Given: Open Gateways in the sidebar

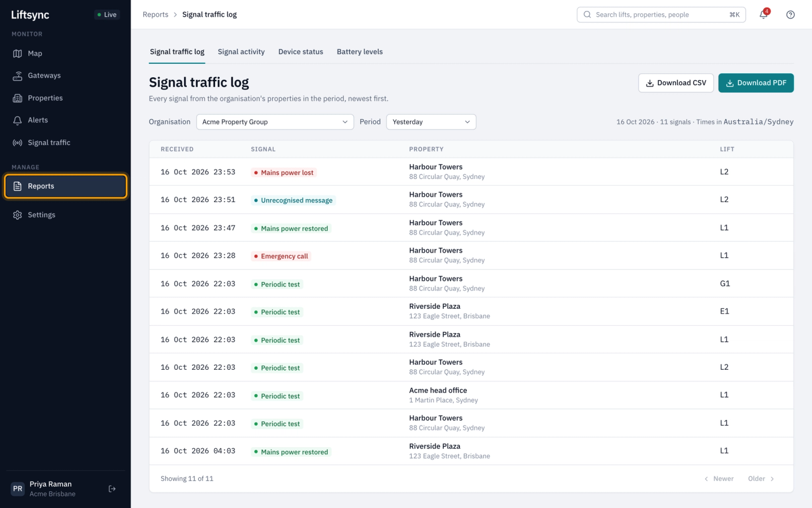Looking at the screenshot, I should pyautogui.click(x=66, y=75).
